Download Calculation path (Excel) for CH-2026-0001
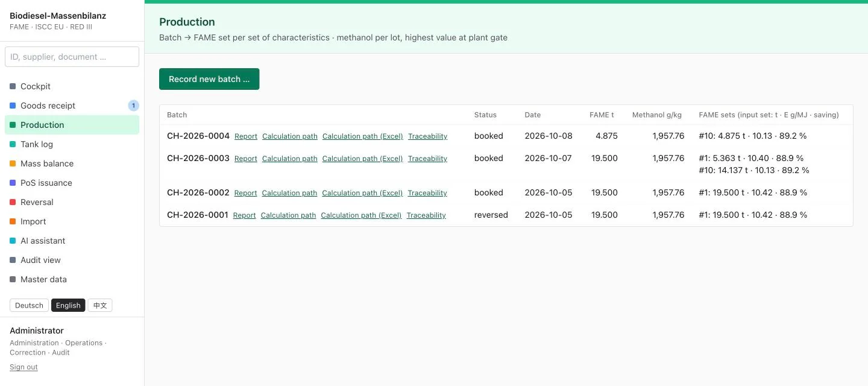Screen dimensions: 868x386 pyautogui.click(x=361, y=215)
